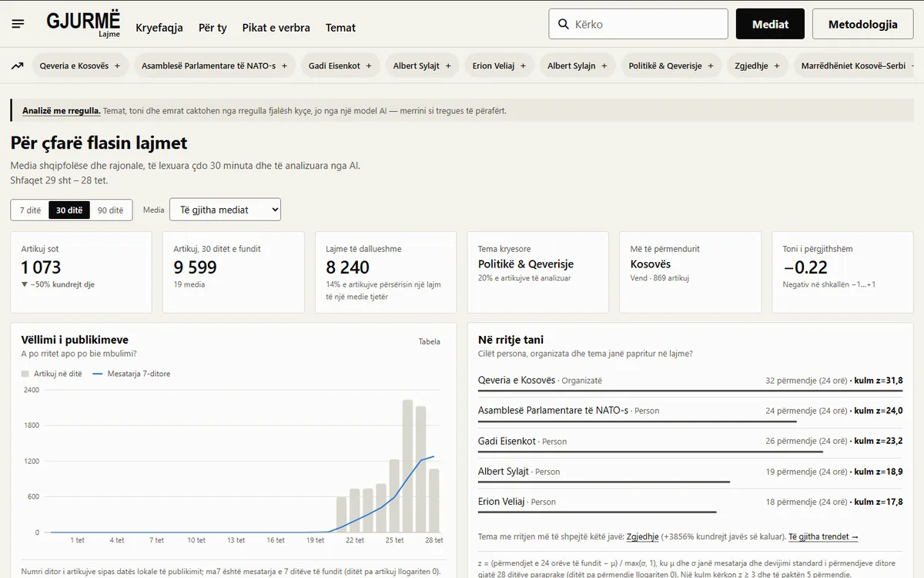Click Erion Veliaj trending row

tap(690, 502)
